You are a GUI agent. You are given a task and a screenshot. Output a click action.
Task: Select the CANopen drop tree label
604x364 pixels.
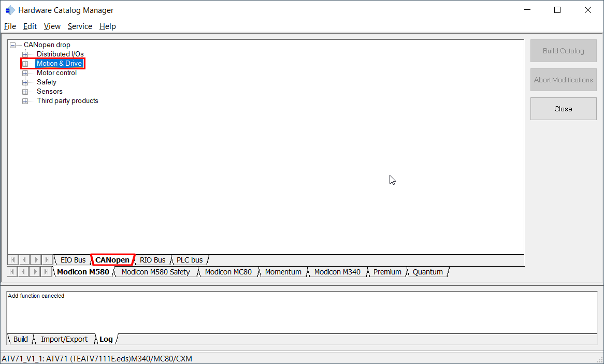[47, 45]
